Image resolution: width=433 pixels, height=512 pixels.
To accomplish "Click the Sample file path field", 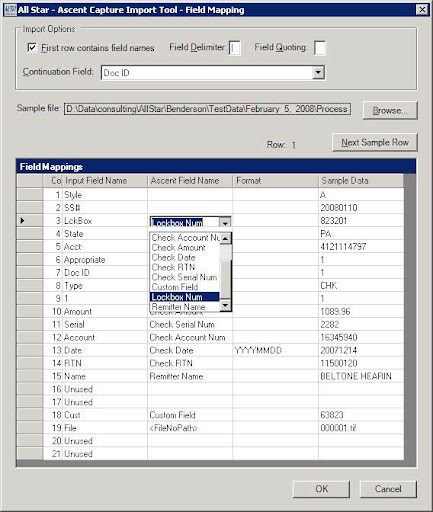I will 207,109.
